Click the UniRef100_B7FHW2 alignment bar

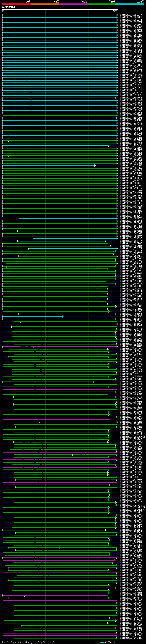(49, 165)
